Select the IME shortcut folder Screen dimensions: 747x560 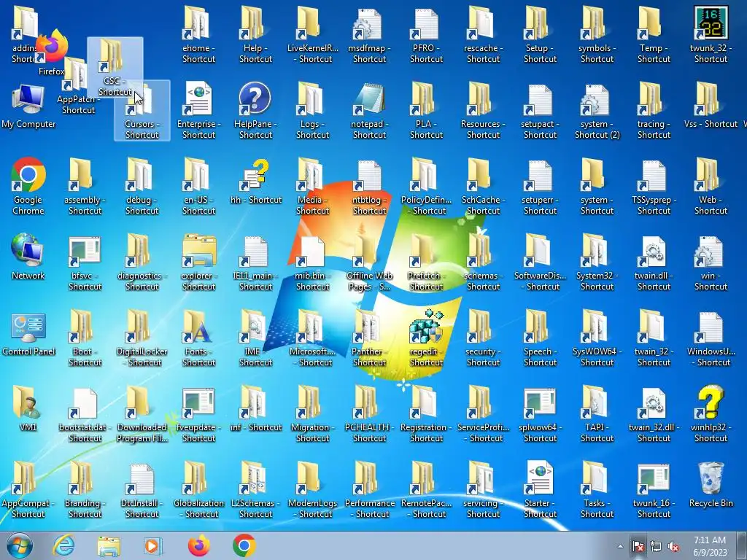coord(255,338)
